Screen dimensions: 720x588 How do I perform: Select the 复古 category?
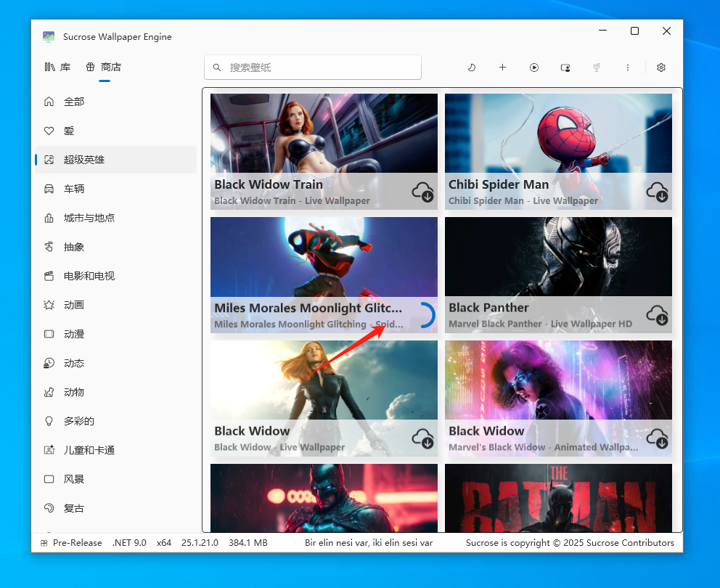tap(115, 508)
